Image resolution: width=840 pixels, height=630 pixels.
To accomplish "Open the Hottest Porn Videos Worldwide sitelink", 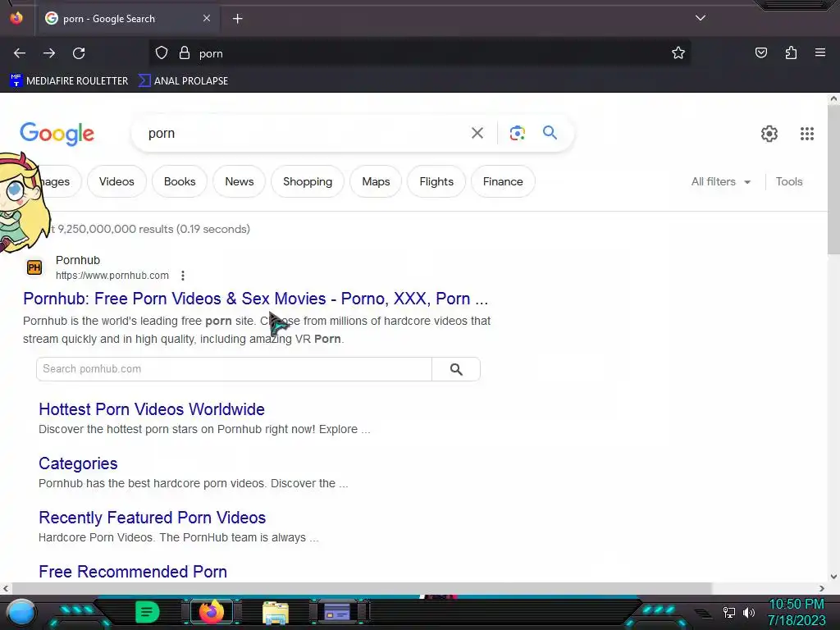I will (152, 409).
